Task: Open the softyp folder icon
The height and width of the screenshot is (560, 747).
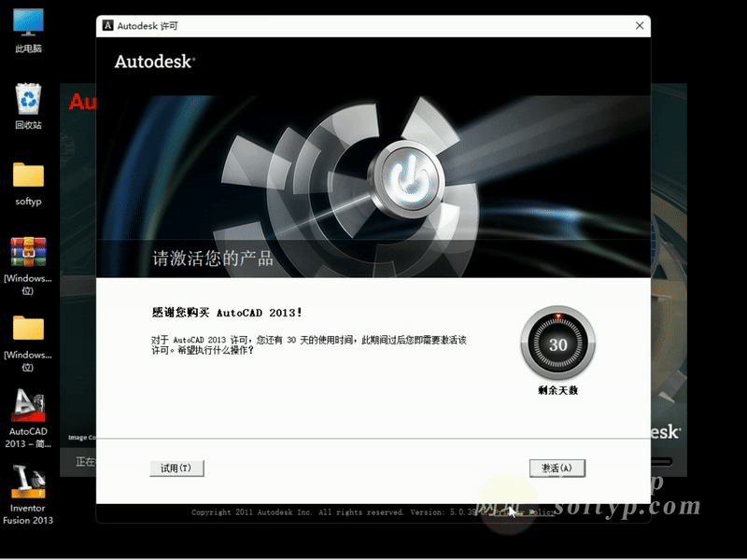Action: tap(28, 184)
